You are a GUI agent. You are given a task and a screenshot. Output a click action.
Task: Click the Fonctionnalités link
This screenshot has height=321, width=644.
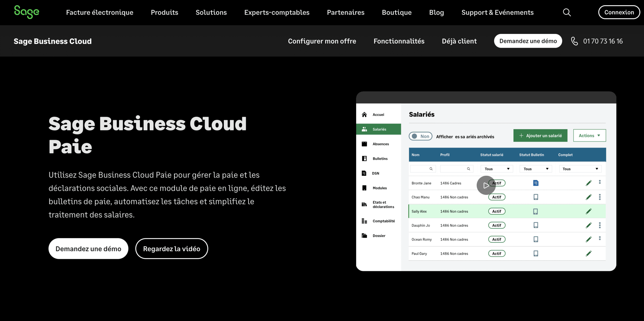[x=399, y=41]
